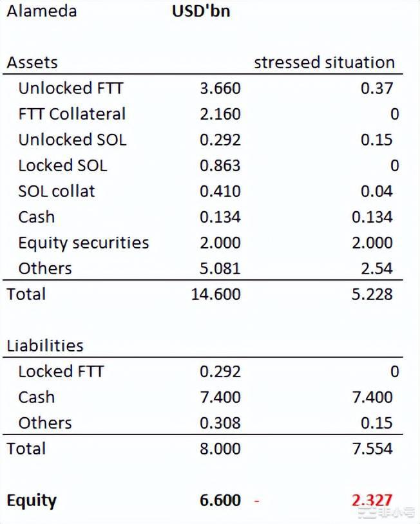Select the 3.660 value cell
The width and height of the screenshot is (420, 524).
click(220, 88)
